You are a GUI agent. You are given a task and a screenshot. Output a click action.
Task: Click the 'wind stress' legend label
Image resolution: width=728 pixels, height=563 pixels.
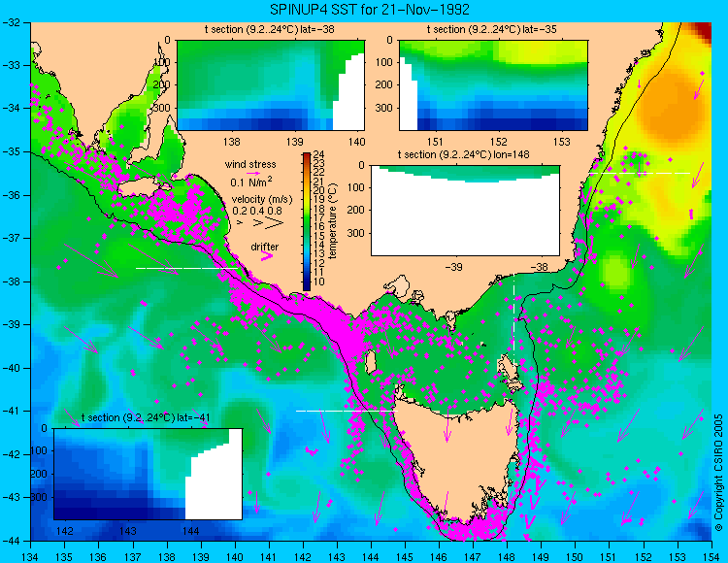pyautogui.click(x=250, y=164)
